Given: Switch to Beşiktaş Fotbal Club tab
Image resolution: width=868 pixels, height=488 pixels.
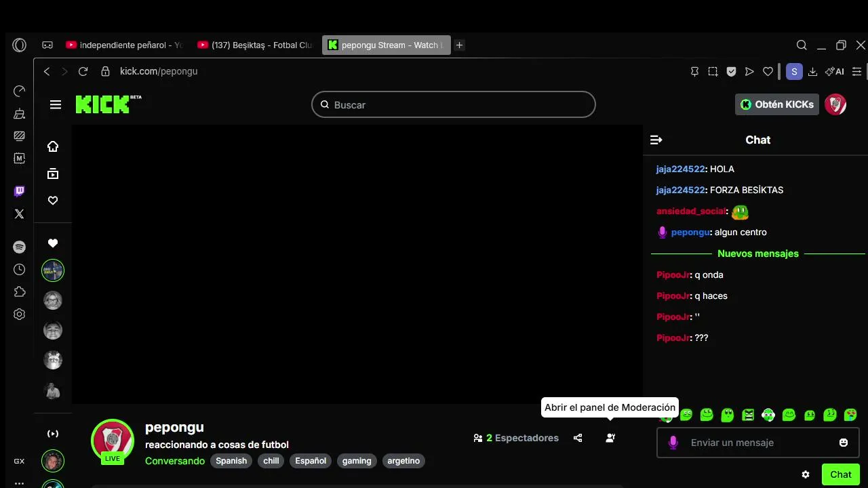Looking at the screenshot, I should coord(256,45).
